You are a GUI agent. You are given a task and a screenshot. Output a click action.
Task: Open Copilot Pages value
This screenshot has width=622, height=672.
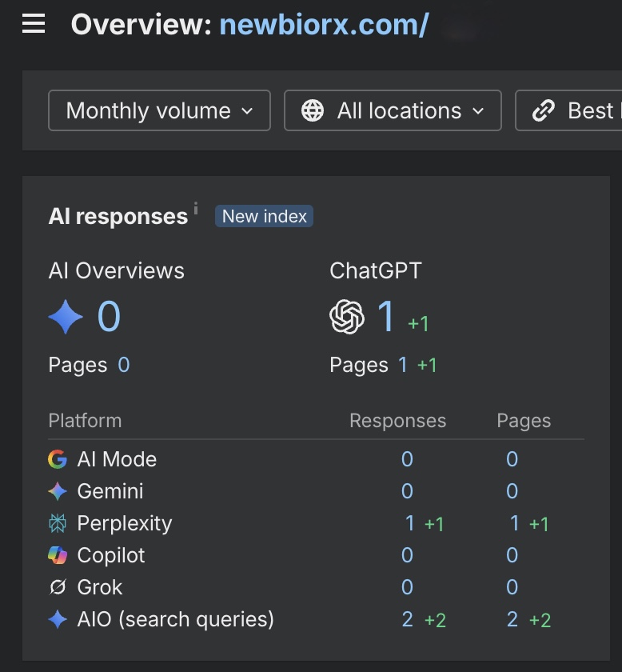(x=512, y=555)
